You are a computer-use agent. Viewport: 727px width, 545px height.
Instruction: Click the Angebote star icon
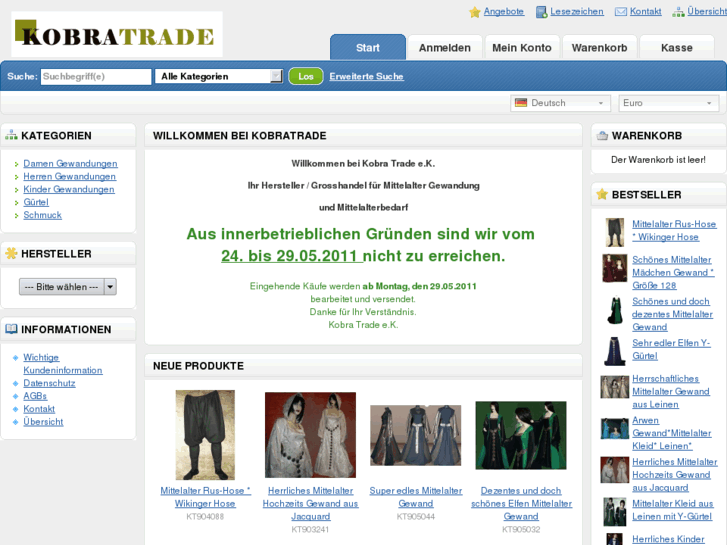click(474, 12)
